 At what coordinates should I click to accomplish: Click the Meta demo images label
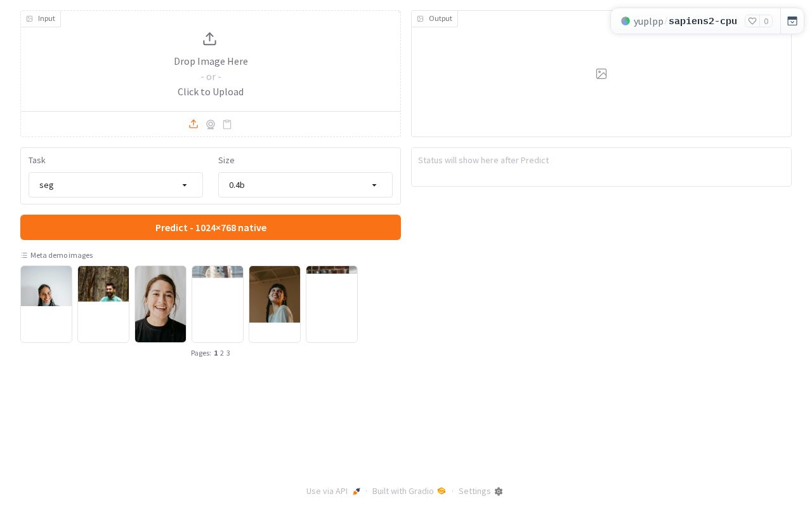62,255
